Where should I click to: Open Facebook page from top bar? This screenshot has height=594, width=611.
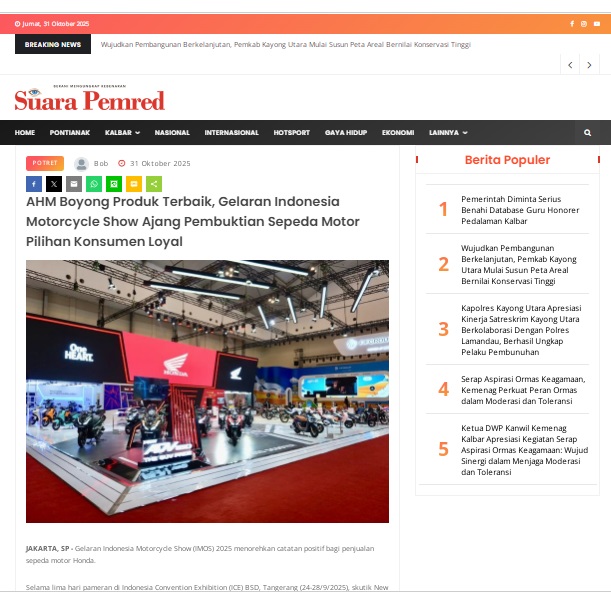click(572, 24)
